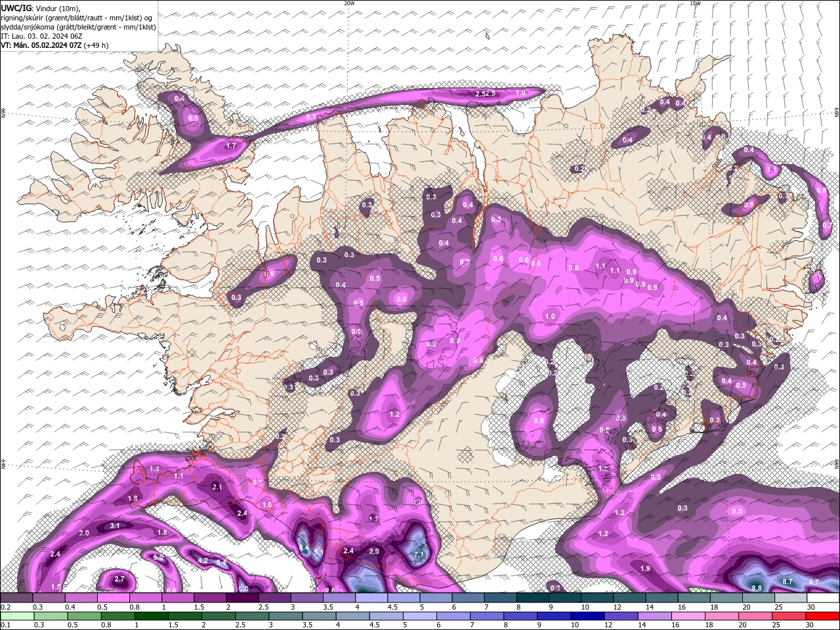
Task: Click the 'slydda/snjókoma' legend description line
Action: click(x=78, y=27)
